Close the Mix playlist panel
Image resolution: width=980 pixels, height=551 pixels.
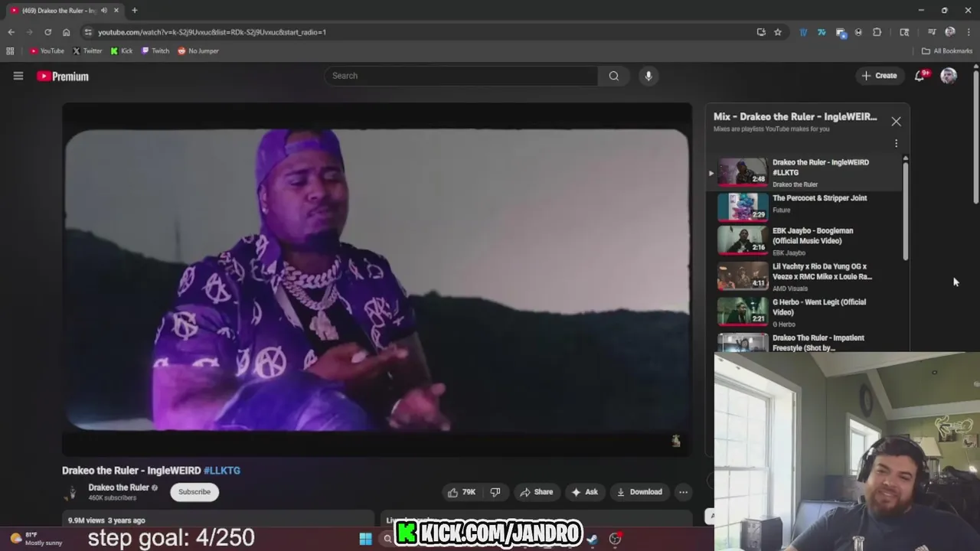click(x=896, y=122)
